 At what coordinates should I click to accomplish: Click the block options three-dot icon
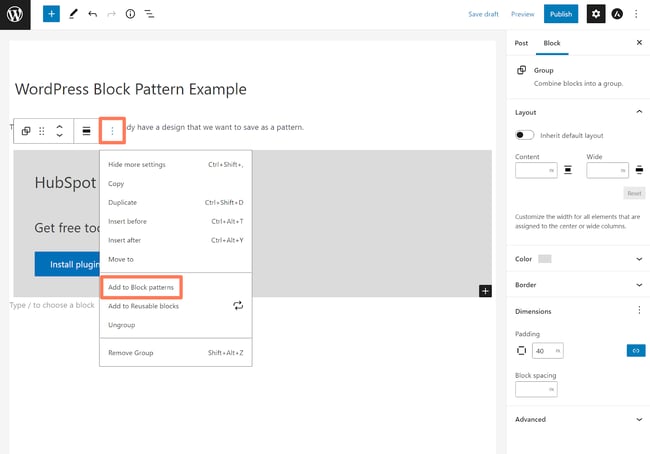[x=112, y=131]
